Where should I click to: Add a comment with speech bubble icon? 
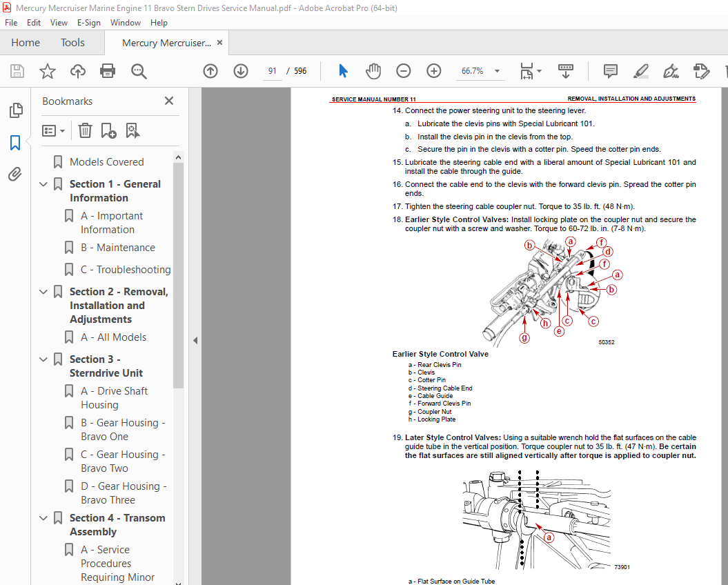coord(610,71)
